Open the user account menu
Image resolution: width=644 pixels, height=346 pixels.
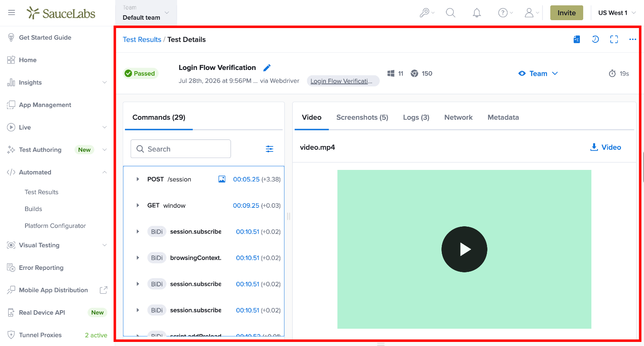click(x=532, y=13)
